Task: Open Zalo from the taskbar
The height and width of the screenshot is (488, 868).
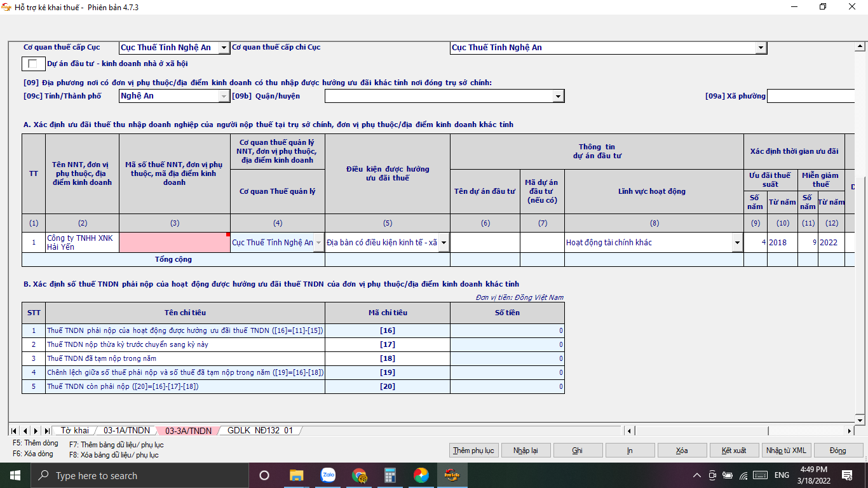Action: (x=328, y=475)
